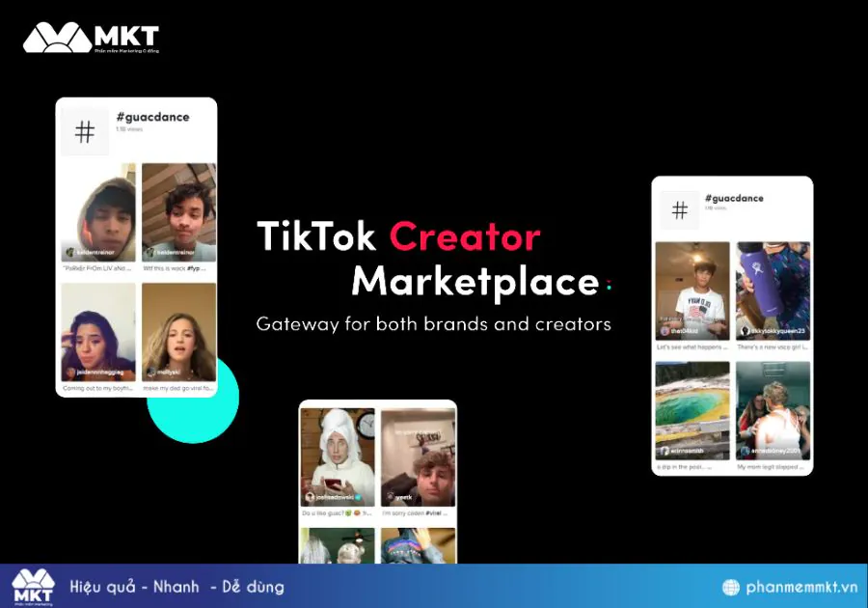This screenshot has width=868, height=608.
Task: Click the #viral tag under yeerk's video
Action: [432, 513]
